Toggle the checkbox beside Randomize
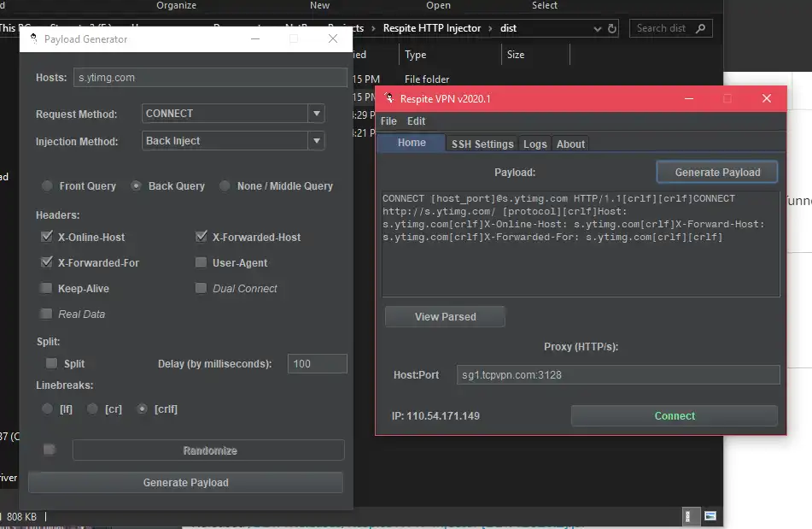Image resolution: width=812 pixels, height=529 pixels. click(x=50, y=450)
